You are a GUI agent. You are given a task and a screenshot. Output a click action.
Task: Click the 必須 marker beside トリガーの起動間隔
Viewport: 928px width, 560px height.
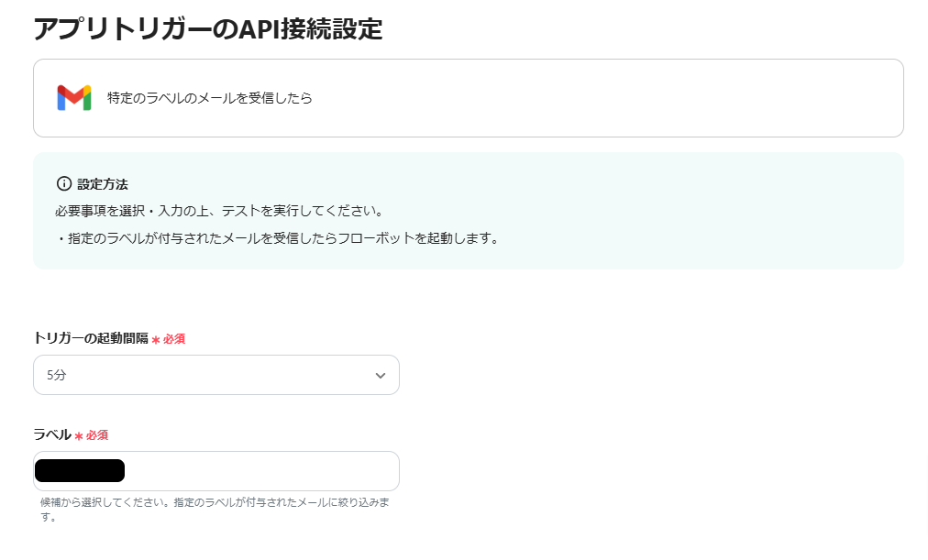pos(174,339)
